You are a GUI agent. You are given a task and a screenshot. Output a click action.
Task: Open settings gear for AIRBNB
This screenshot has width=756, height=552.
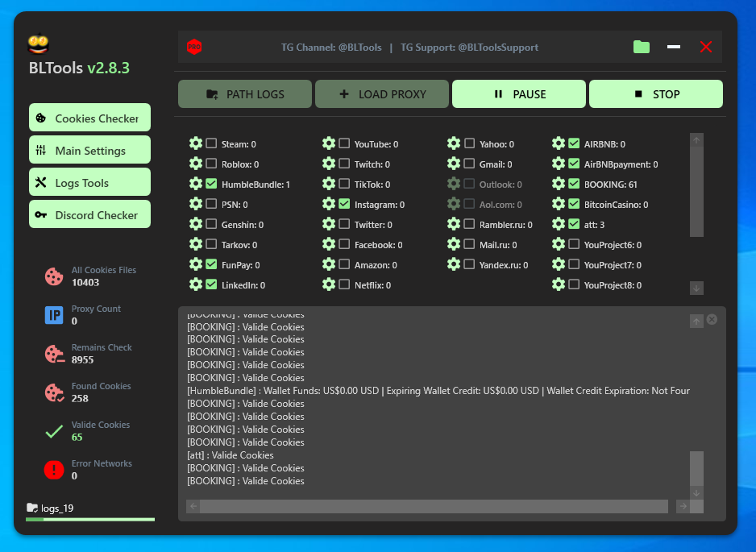click(x=559, y=143)
